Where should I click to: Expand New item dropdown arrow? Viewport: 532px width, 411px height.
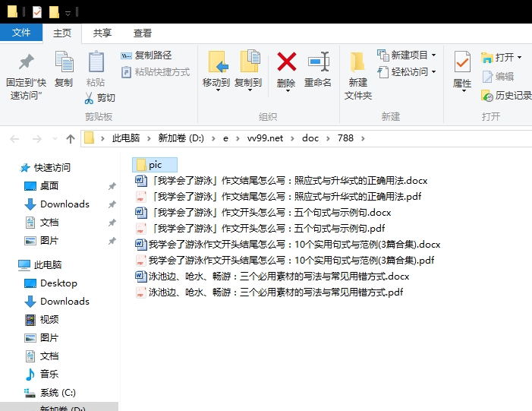pos(433,55)
